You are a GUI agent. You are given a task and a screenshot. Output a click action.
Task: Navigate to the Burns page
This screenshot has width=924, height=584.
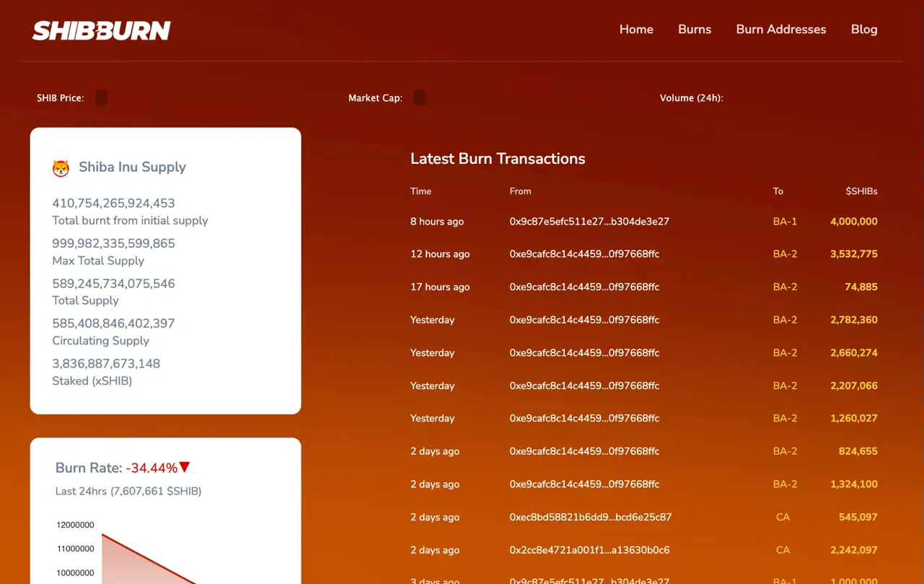click(x=694, y=30)
